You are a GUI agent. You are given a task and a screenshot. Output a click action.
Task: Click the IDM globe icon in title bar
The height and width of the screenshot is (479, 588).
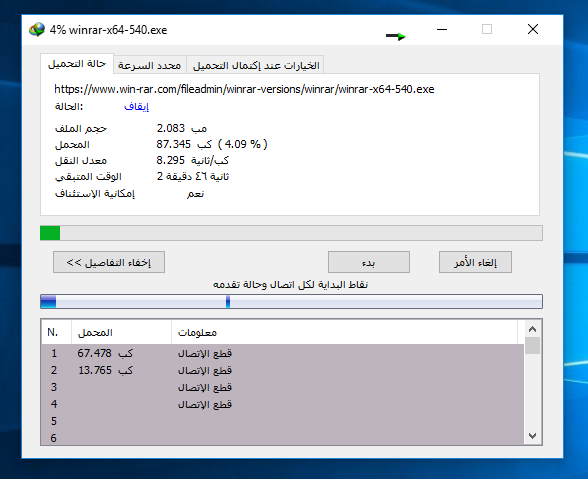[37, 30]
